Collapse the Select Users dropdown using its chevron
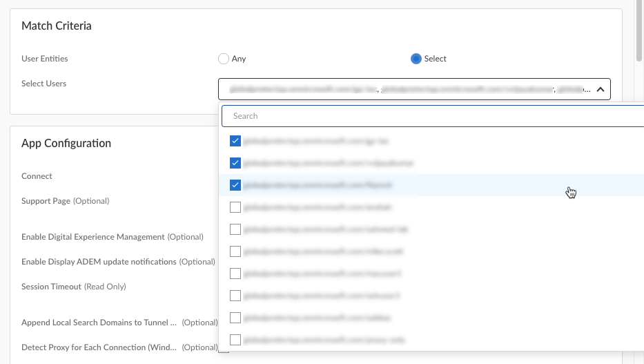 point(600,89)
